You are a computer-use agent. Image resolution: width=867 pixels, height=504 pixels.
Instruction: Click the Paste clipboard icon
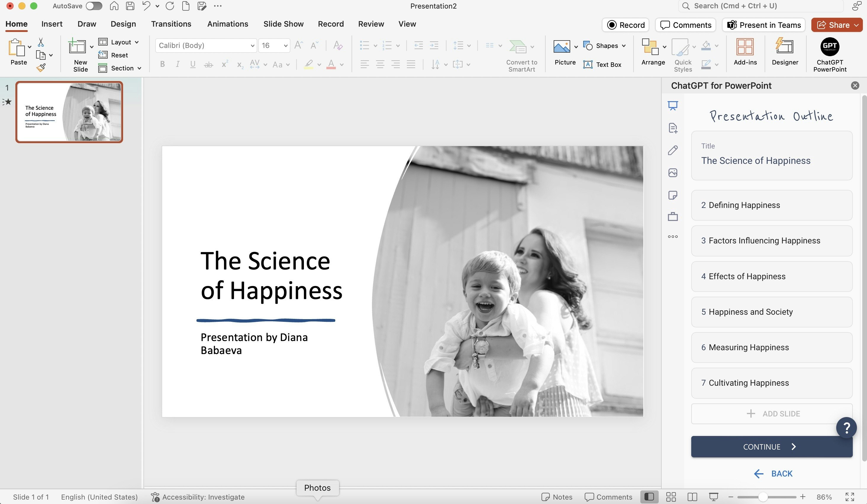click(x=17, y=47)
